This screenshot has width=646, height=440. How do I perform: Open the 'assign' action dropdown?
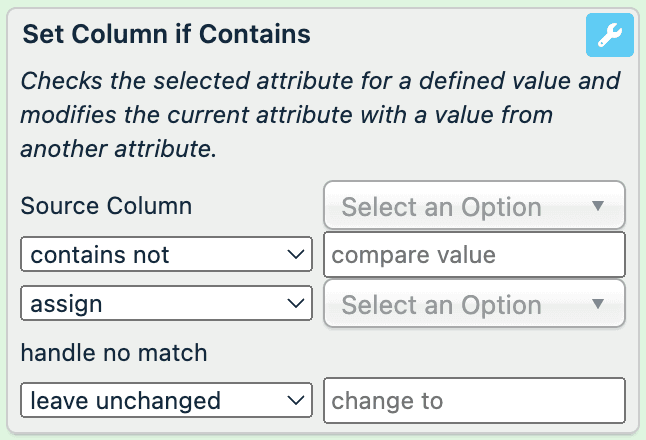[x=165, y=303]
